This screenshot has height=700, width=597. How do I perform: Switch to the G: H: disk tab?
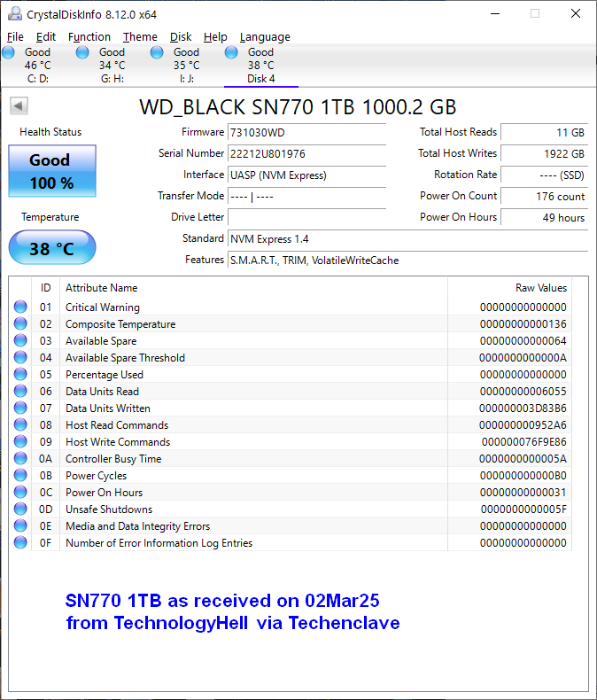point(112,66)
